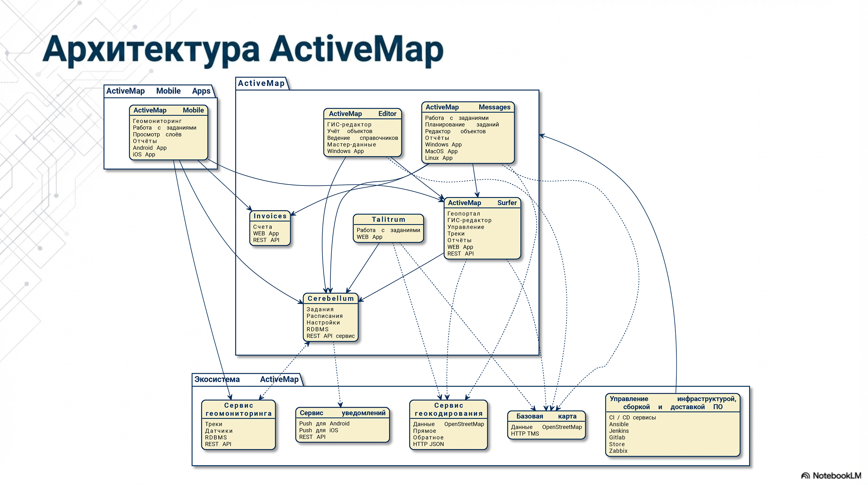868x485 pixels.
Task: Click the Базовая карта box title
Action: [546, 416]
